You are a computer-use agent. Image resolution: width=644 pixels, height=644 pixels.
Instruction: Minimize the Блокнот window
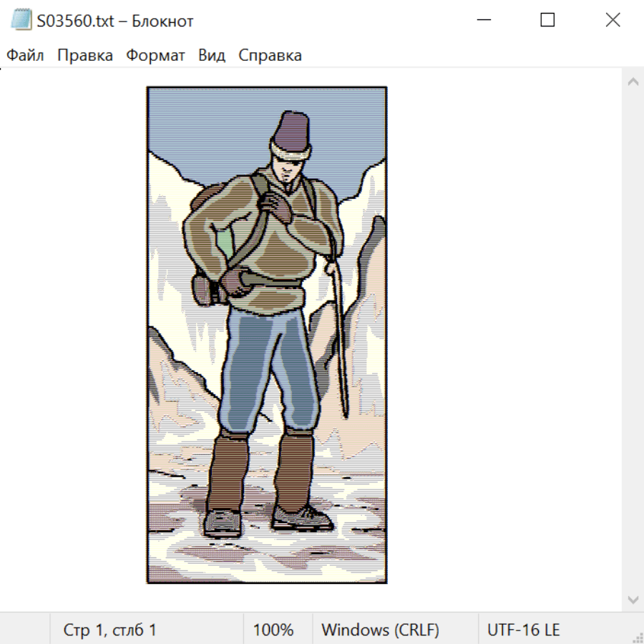(x=483, y=21)
